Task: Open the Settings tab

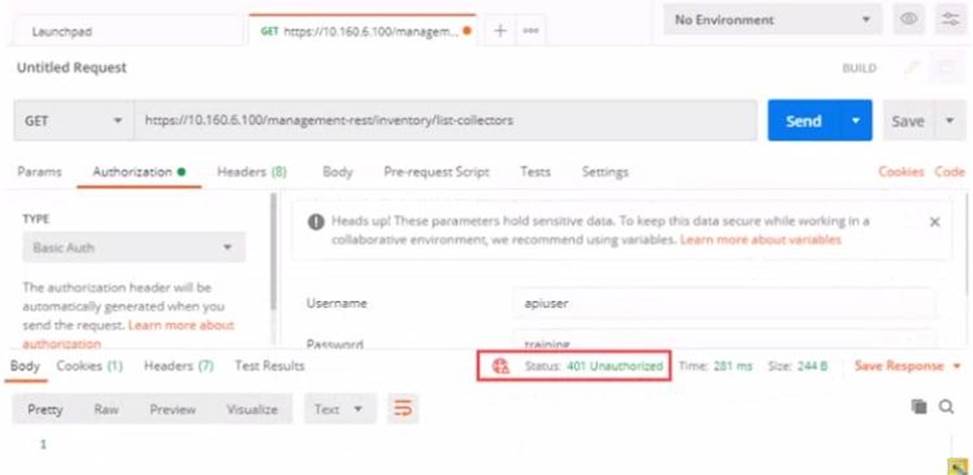Action: tap(605, 172)
